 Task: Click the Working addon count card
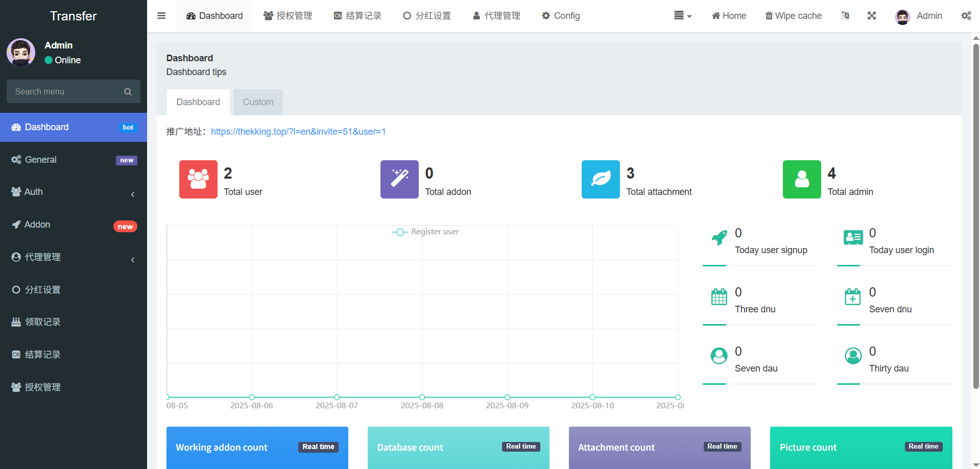[257, 448]
